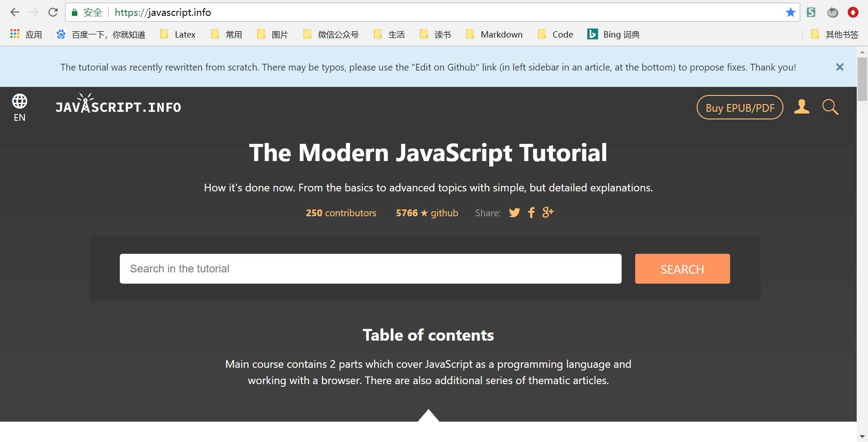Share the tutorial on Google Plus
Viewport: 868px width, 442px height.
tap(547, 212)
